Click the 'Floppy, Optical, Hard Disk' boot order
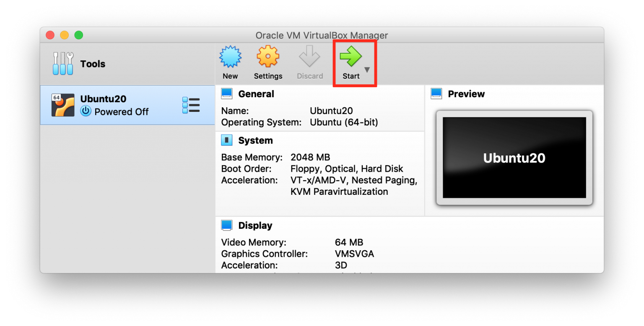Screen dimensions: 644x326 pos(347,169)
